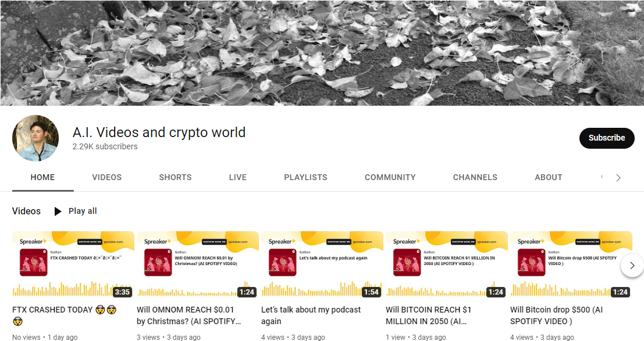Select the HOME tab

pos(42,177)
